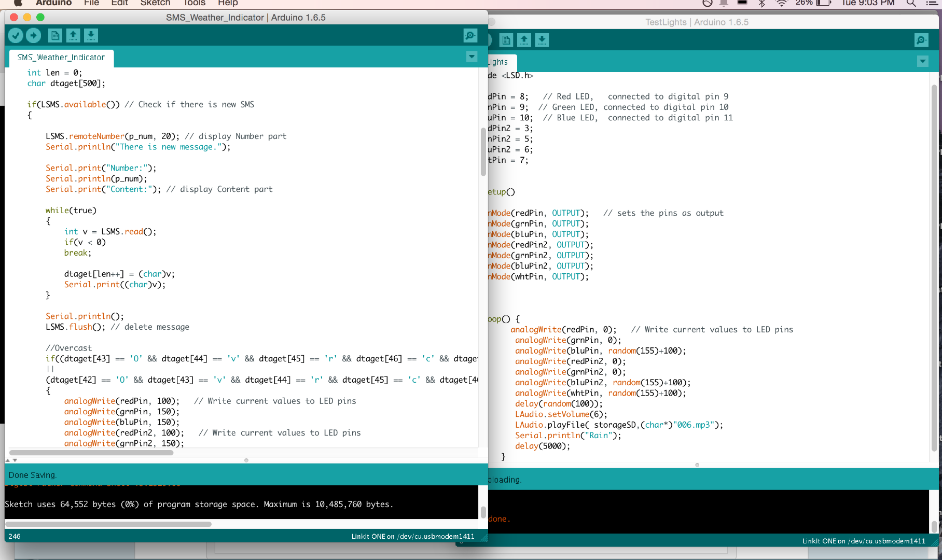Open the Apple menu
Screen dimensions: 942x560
[x=18, y=3]
